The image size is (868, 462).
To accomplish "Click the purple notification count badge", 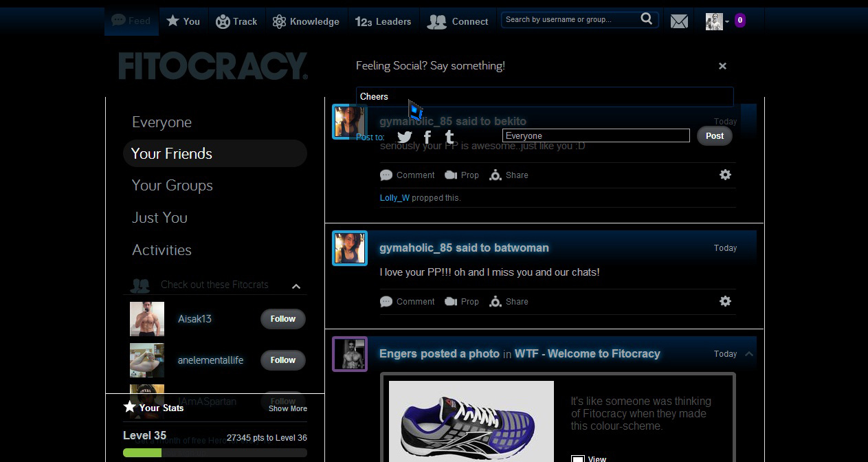I will click(740, 21).
